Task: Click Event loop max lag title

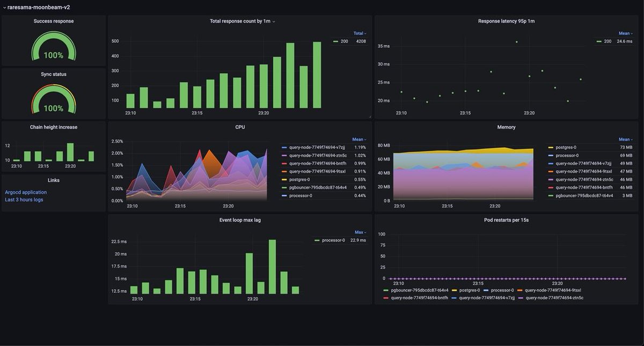Action: [240, 220]
